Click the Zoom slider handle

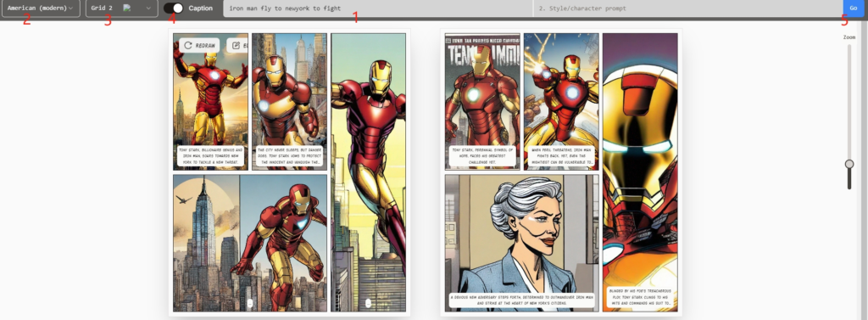point(849,164)
